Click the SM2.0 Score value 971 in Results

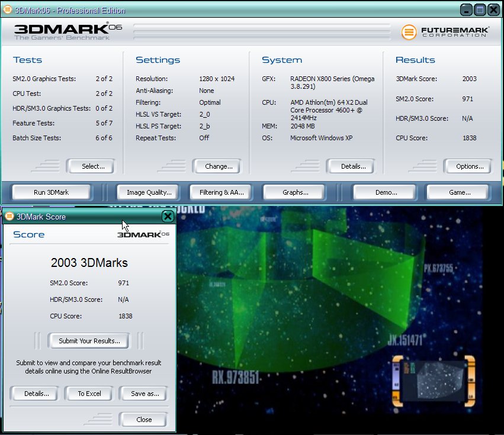coord(467,99)
